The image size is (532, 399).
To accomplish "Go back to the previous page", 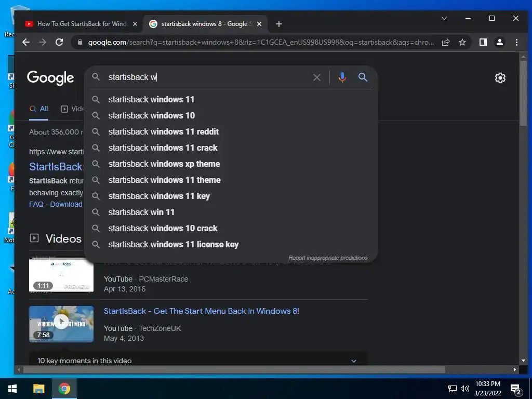I will click(26, 43).
